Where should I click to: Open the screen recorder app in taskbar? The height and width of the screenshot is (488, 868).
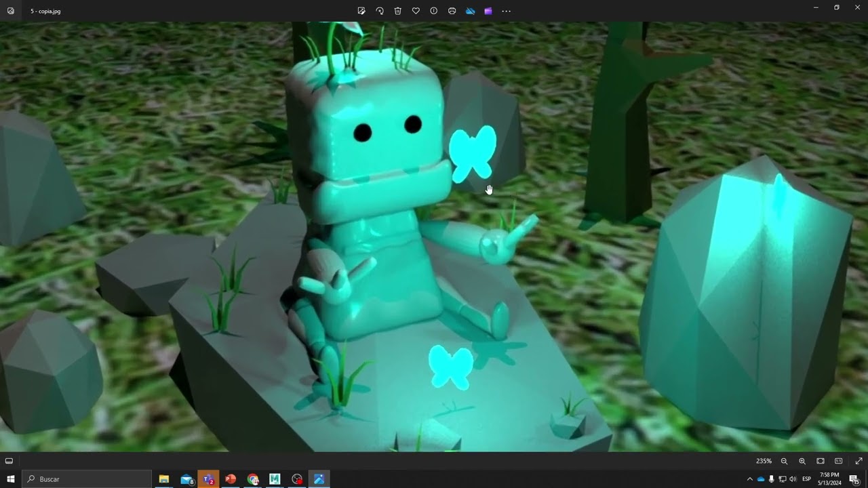297,479
